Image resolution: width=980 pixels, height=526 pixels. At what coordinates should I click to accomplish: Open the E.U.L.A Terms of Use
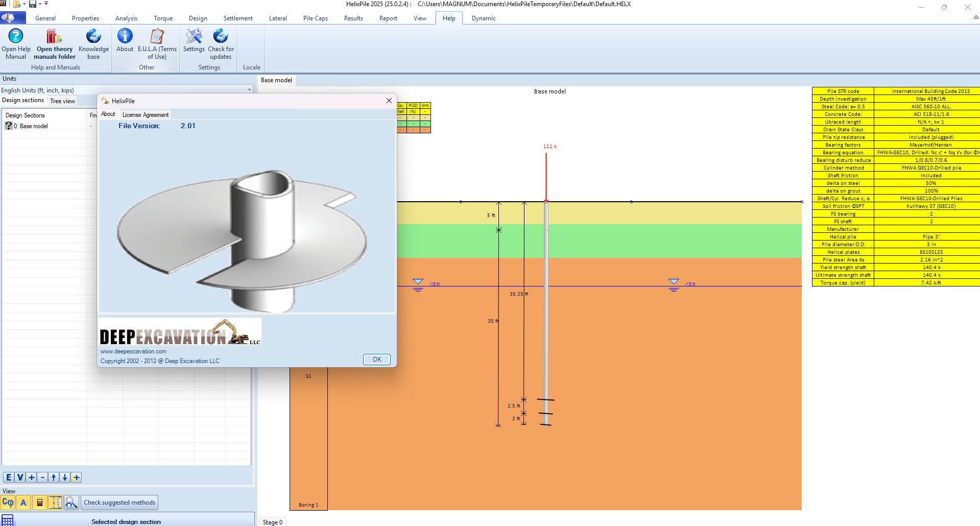pyautogui.click(x=157, y=44)
